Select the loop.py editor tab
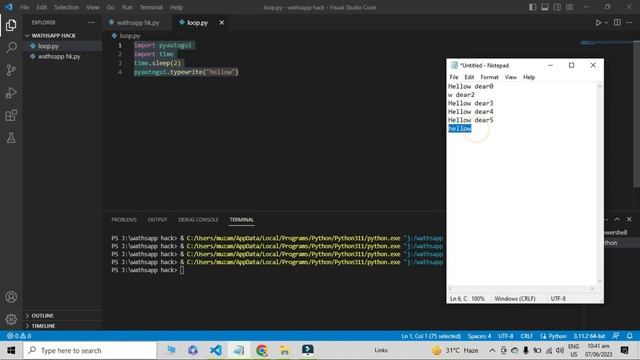 point(197,22)
